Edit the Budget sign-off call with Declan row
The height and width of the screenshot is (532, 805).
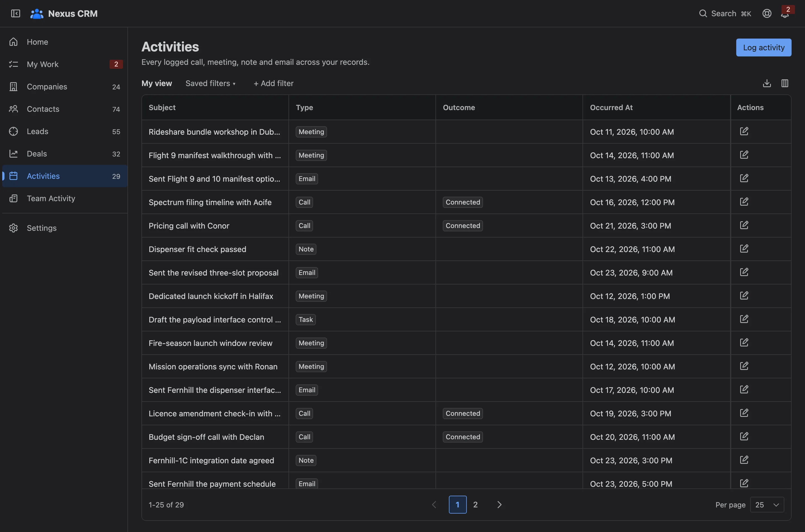click(x=744, y=436)
